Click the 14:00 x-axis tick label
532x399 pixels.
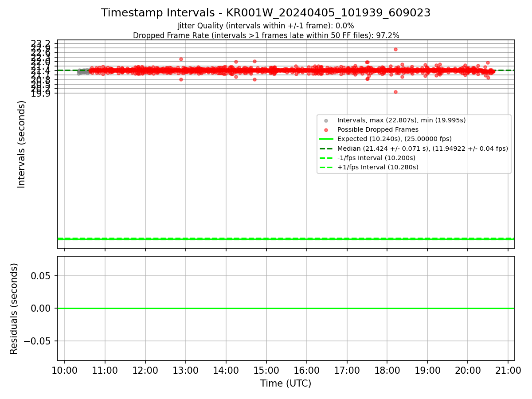pyautogui.click(x=226, y=370)
